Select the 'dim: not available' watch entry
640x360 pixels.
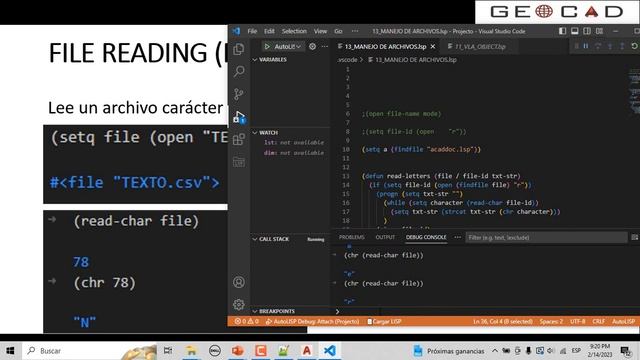tap(293, 153)
